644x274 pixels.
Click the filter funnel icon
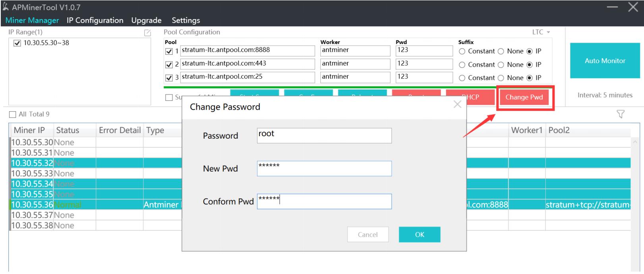(620, 114)
